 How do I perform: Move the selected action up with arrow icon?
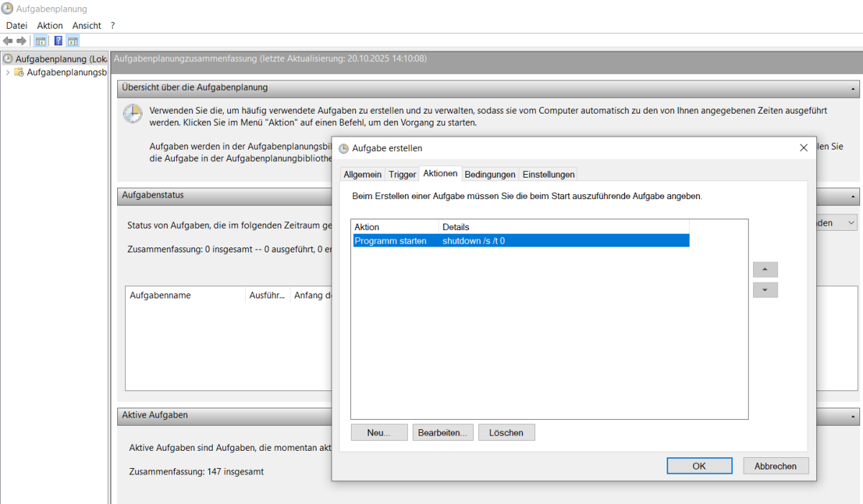(764, 269)
